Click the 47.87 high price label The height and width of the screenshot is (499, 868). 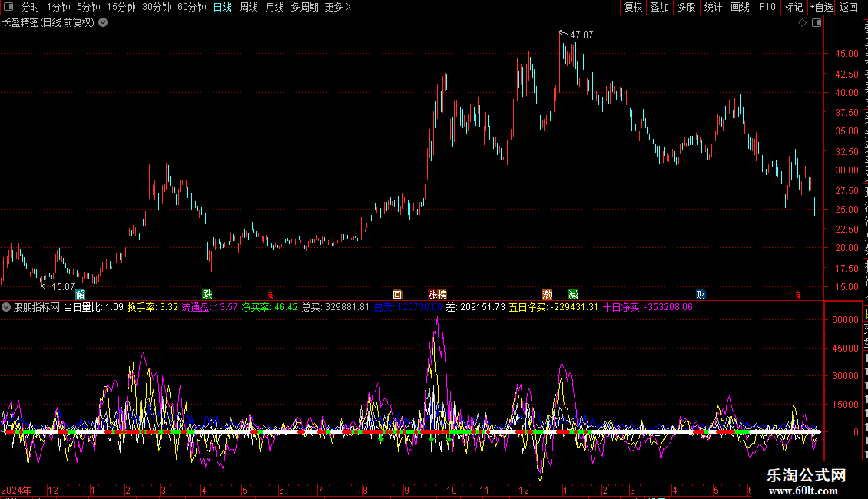[x=581, y=35]
